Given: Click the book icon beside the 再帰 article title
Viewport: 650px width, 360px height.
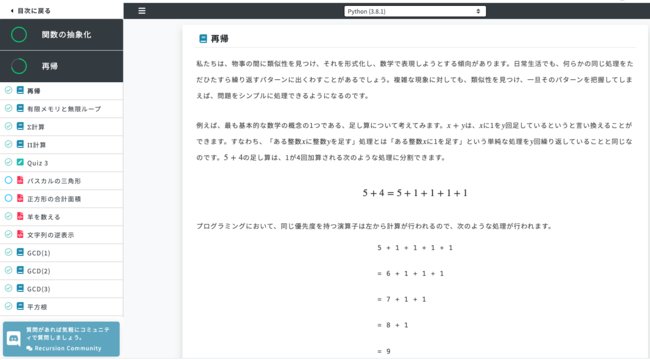Looking at the screenshot, I should (x=203, y=39).
